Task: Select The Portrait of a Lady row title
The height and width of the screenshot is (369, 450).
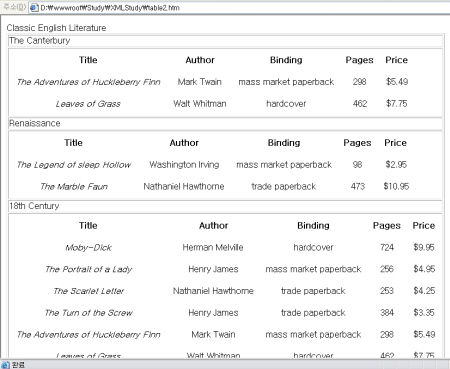Action: pos(88,269)
